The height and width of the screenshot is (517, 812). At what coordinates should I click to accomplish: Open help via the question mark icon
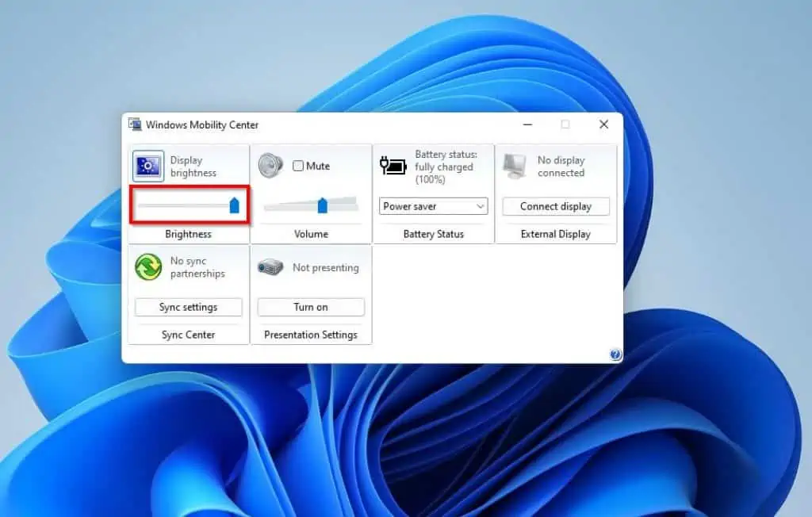click(616, 354)
